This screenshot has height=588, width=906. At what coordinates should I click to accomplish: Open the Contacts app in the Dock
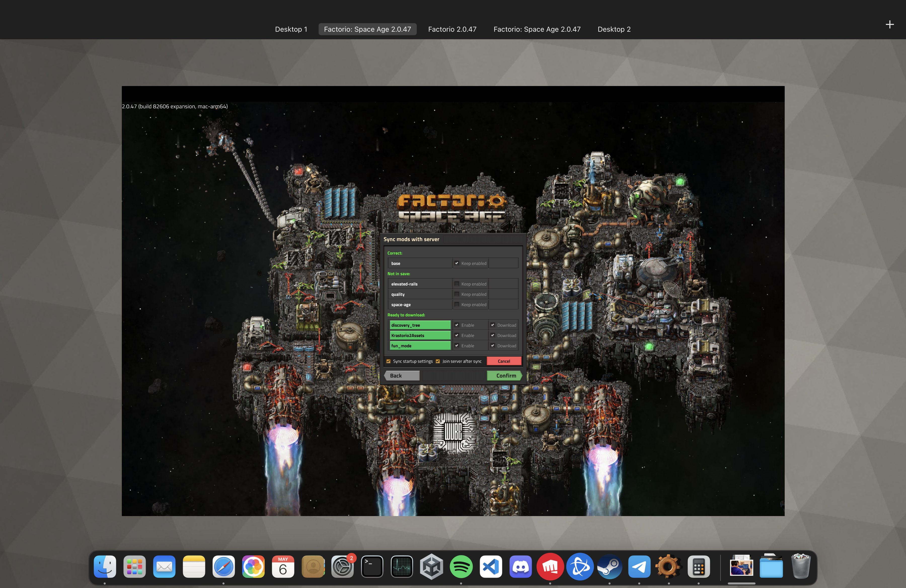313,566
